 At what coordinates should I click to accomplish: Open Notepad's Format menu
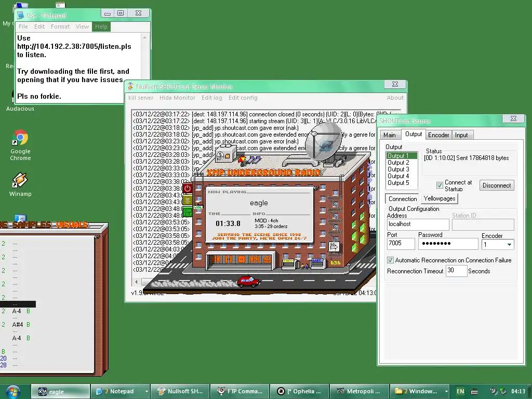coord(60,26)
